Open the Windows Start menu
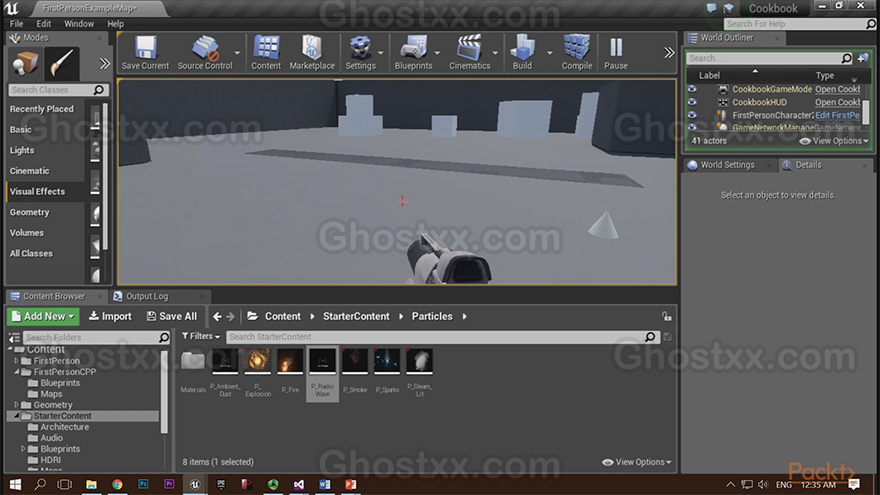The width and height of the screenshot is (880, 495). point(15,484)
